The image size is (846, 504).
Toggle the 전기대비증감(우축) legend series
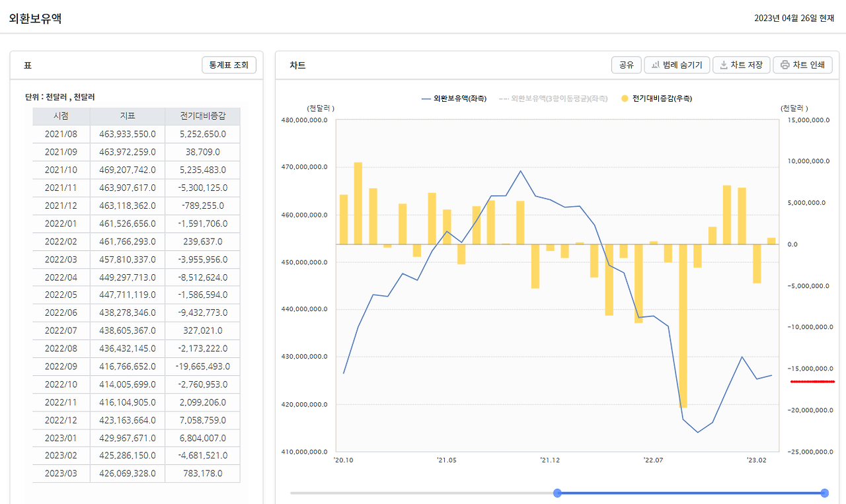[x=656, y=98]
